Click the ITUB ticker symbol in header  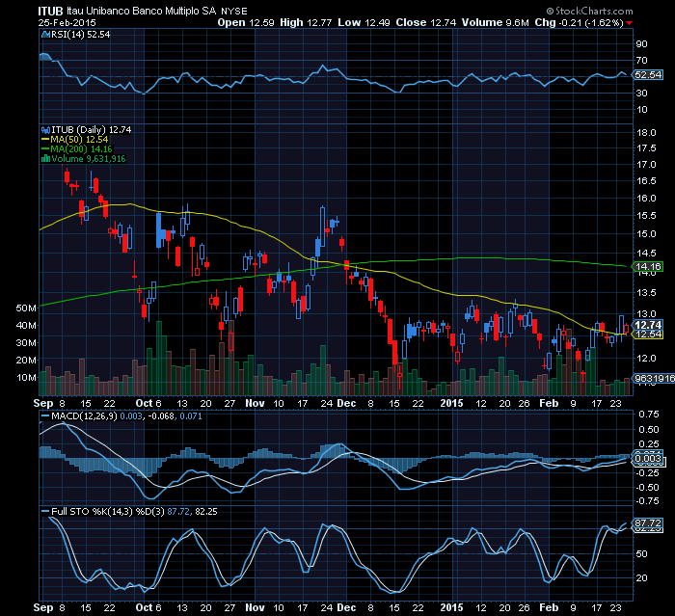tap(50, 11)
